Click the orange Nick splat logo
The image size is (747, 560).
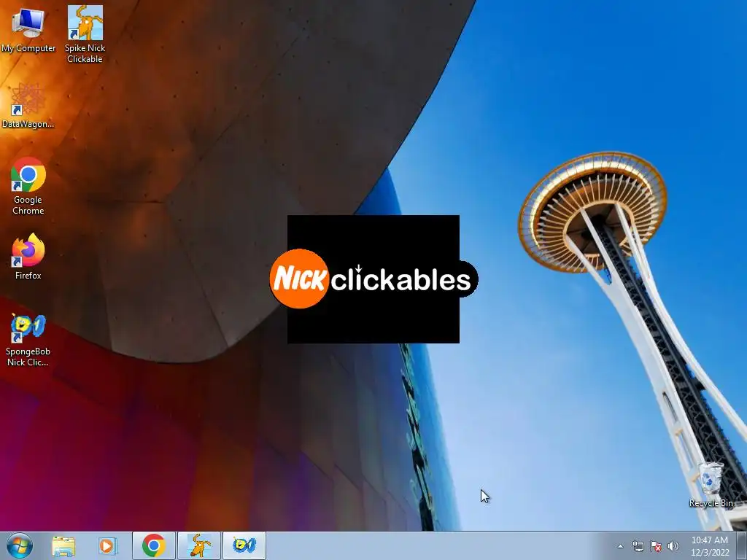click(x=299, y=279)
